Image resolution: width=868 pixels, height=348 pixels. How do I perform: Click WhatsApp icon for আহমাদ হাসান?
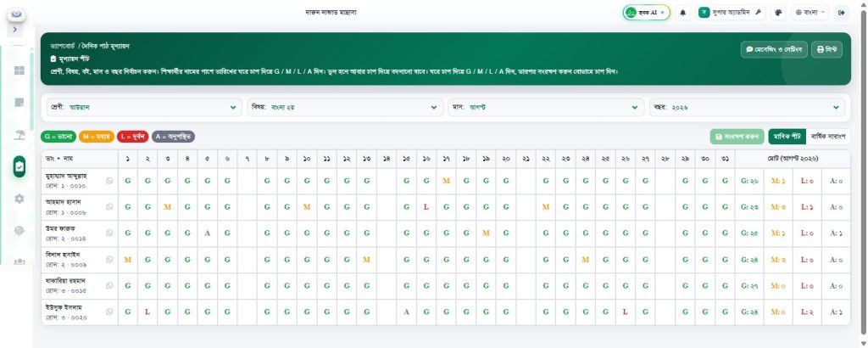[109, 207]
